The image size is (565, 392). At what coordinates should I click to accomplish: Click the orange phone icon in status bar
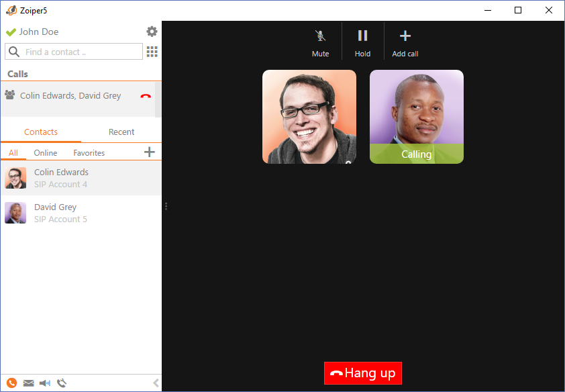click(11, 383)
